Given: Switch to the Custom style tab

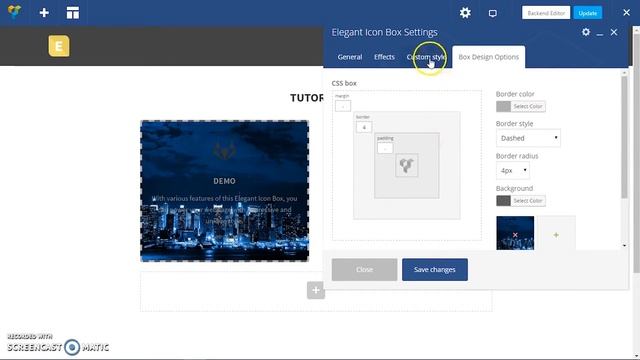Looking at the screenshot, I should (426, 57).
